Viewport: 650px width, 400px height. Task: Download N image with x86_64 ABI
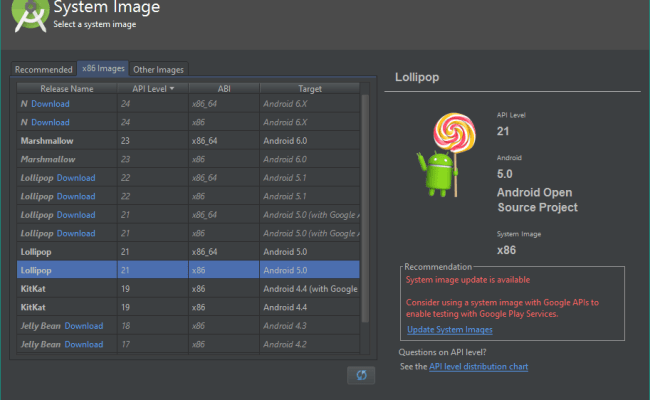50,104
